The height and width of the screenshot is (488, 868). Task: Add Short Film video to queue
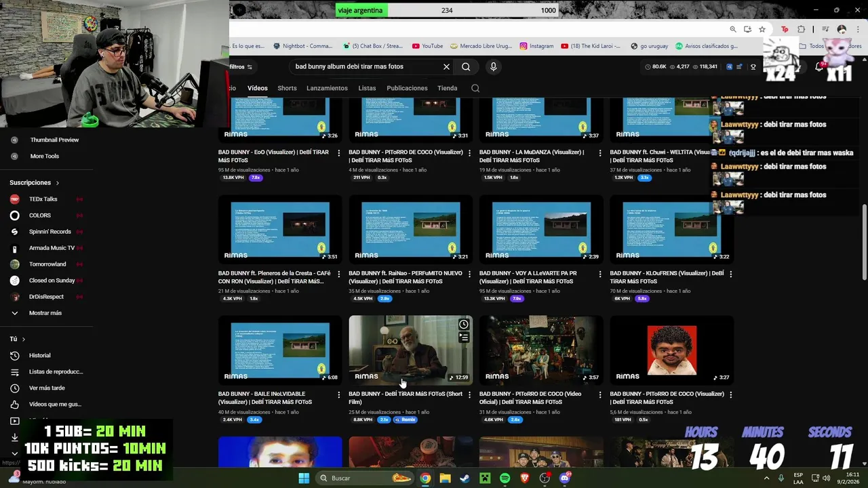(464, 337)
